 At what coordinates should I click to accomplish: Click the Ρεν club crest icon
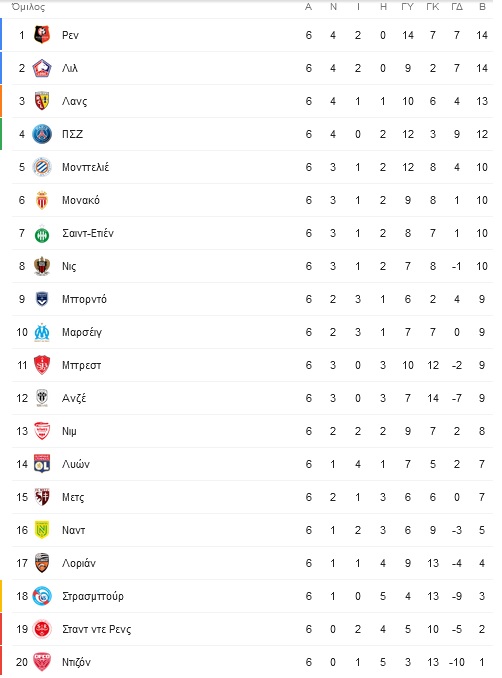42,35
